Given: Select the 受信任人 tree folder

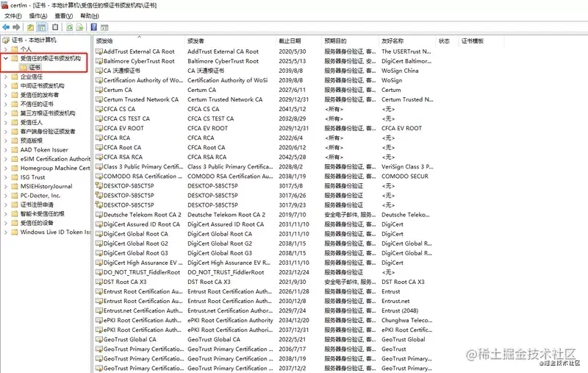Looking at the screenshot, I should coord(32,122).
